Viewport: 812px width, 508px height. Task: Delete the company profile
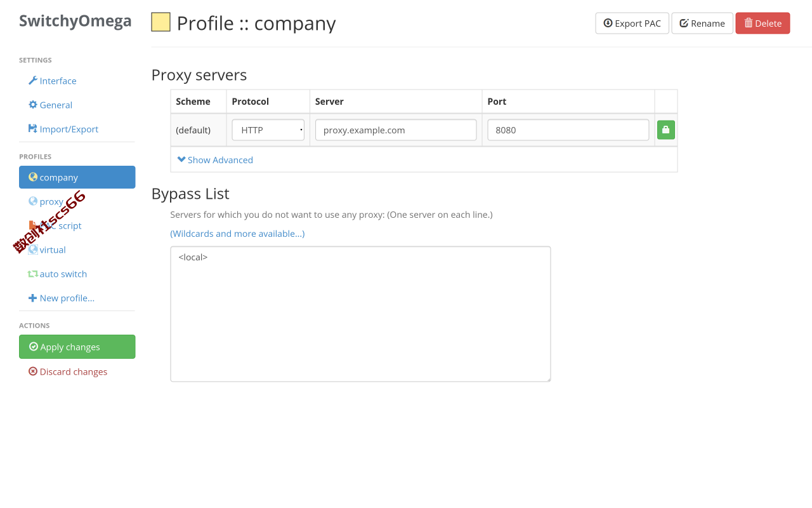pyautogui.click(x=763, y=23)
